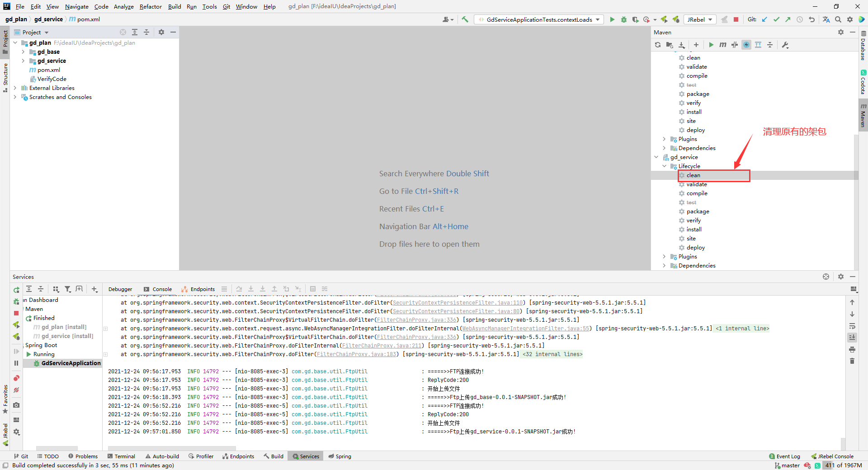Click the memory indicator 411 of 1967M
The width and height of the screenshot is (868, 470).
coord(843,465)
